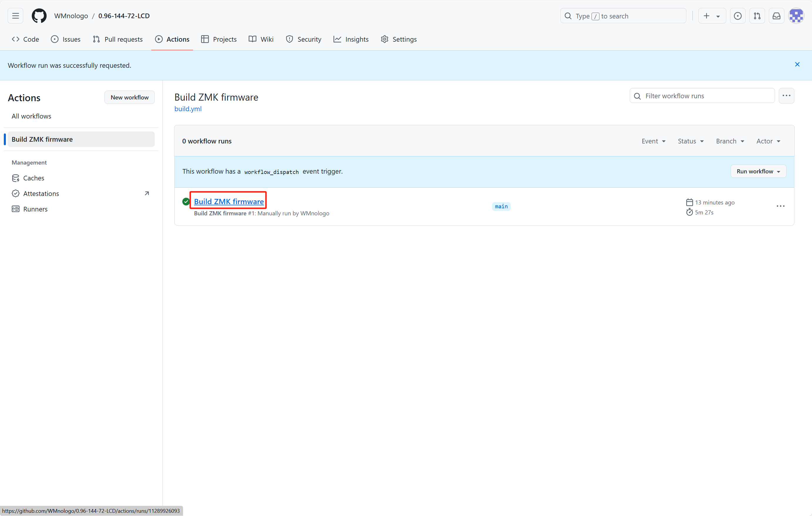The height and width of the screenshot is (516, 812).
Task: Click the Attestations external arrow icon
Action: [147, 193]
